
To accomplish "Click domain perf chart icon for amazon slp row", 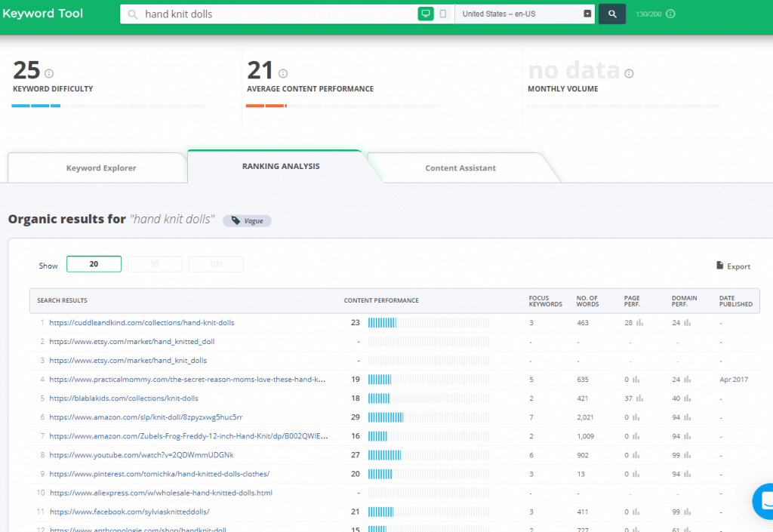I will [687, 417].
